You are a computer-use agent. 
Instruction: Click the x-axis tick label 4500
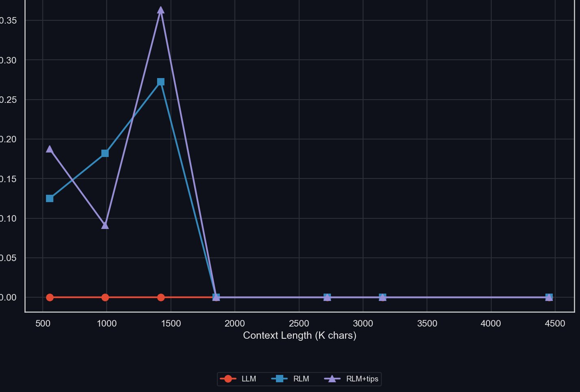tap(555, 324)
